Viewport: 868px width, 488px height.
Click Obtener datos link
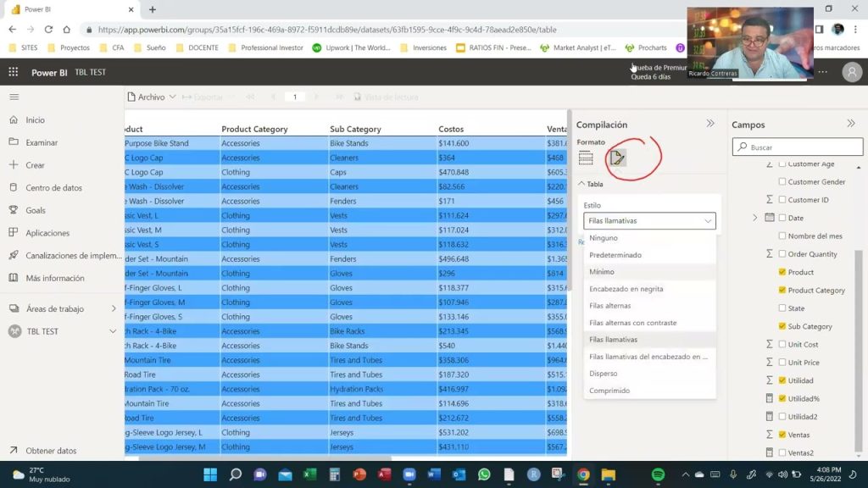(x=51, y=451)
